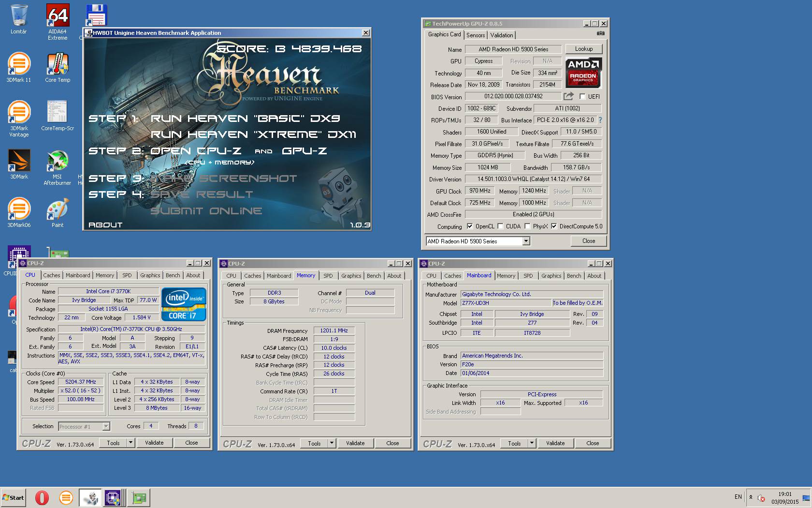
Task: Open the Recycle Bin (Lomtár) desktop icon
Action: (x=18, y=19)
